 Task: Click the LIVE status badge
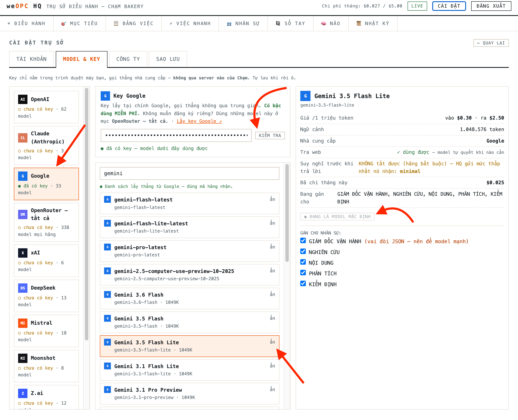click(x=417, y=6)
